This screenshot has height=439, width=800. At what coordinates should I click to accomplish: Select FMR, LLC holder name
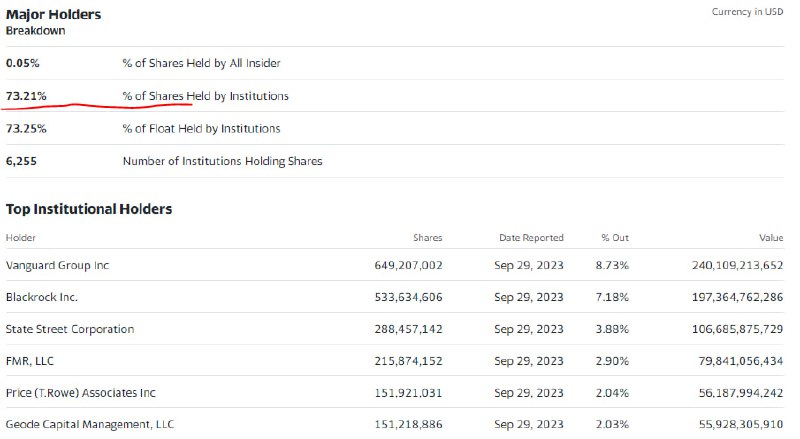(30, 361)
